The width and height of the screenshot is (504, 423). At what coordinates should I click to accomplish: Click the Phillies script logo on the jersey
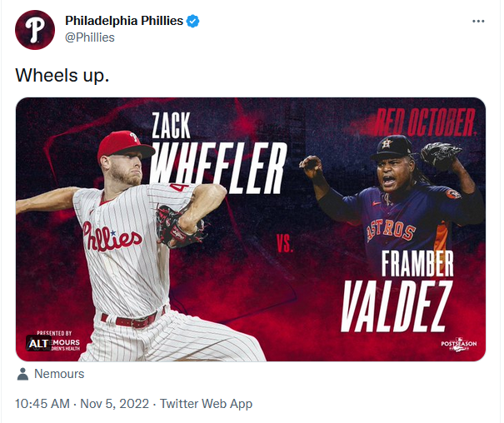pyautogui.click(x=112, y=238)
